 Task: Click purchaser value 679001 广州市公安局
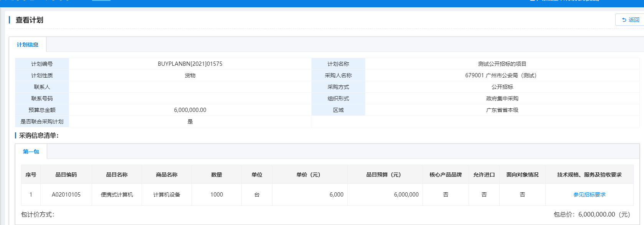coord(500,75)
